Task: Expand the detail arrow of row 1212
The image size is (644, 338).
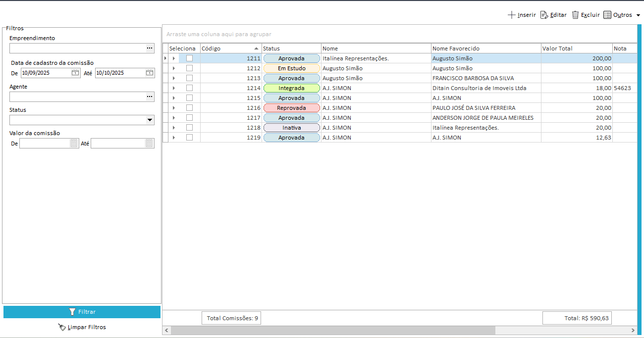Action: tap(173, 68)
